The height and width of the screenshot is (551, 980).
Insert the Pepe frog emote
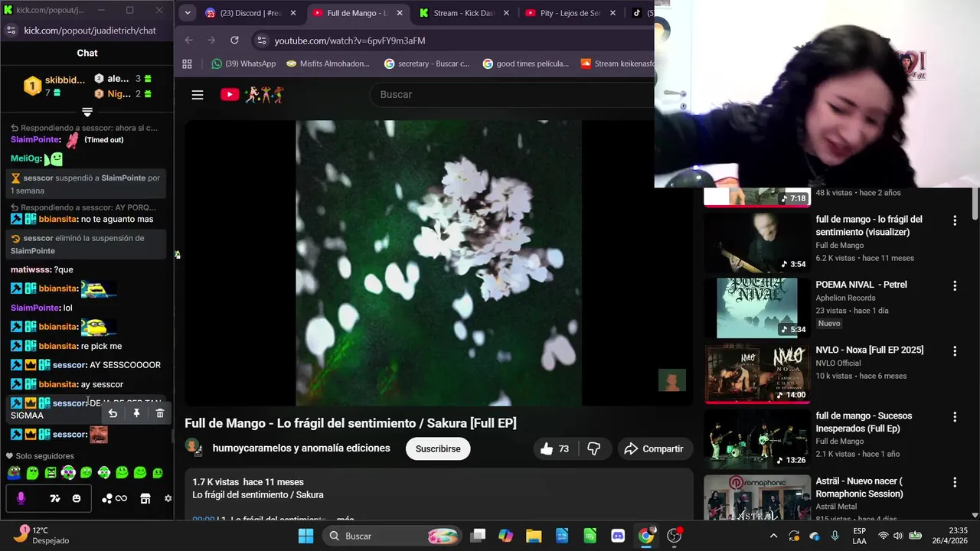(x=14, y=474)
